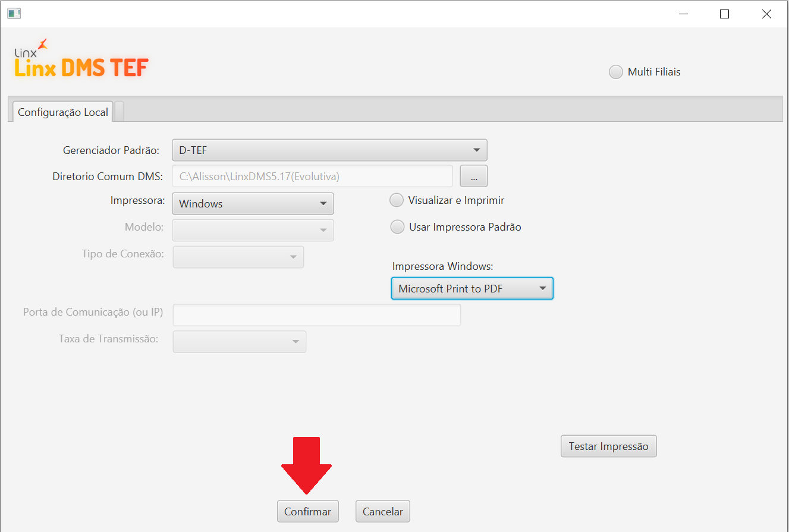Switch to the Configuração Local tab

point(63,112)
